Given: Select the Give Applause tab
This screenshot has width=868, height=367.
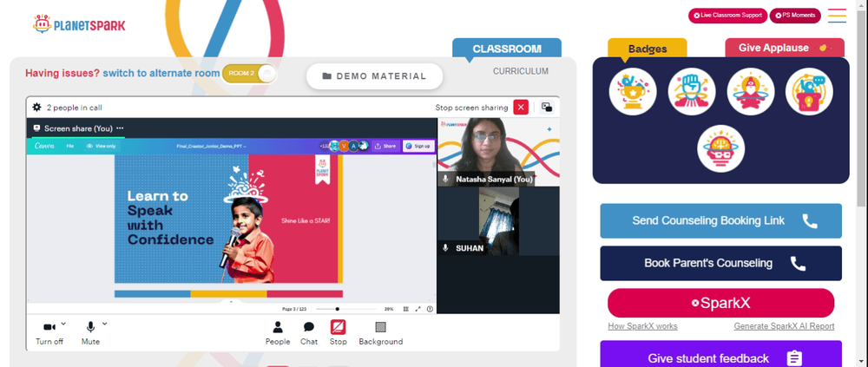Looking at the screenshot, I should [x=785, y=49].
